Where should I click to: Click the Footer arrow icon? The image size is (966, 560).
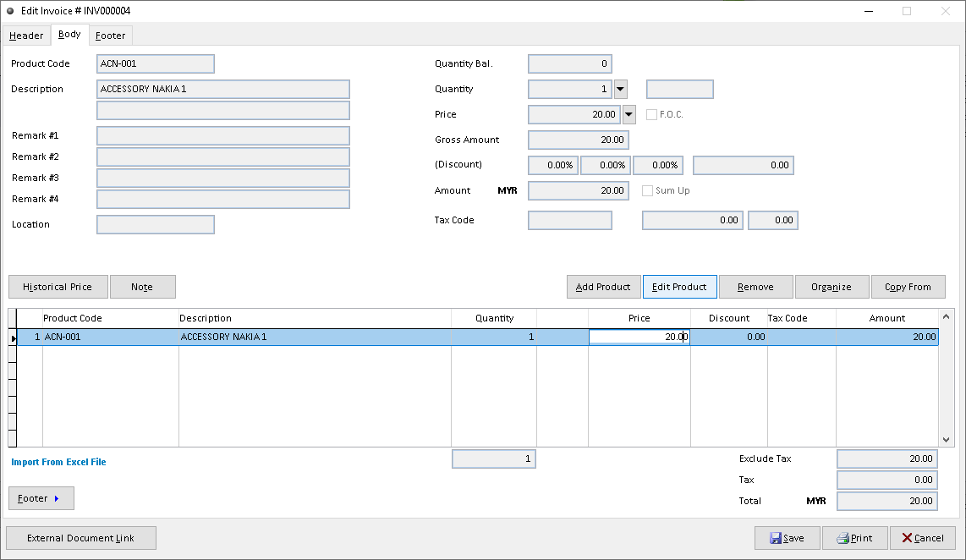58,498
